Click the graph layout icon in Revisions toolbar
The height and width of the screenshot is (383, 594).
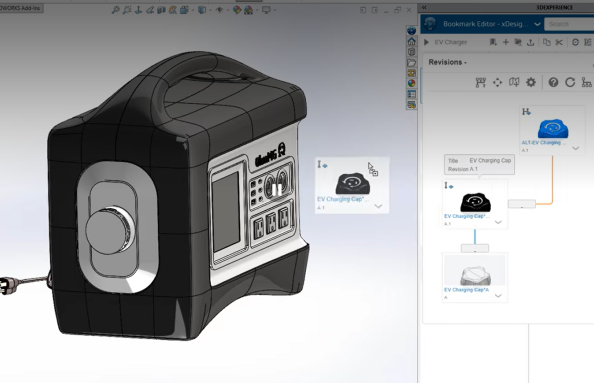(481, 82)
